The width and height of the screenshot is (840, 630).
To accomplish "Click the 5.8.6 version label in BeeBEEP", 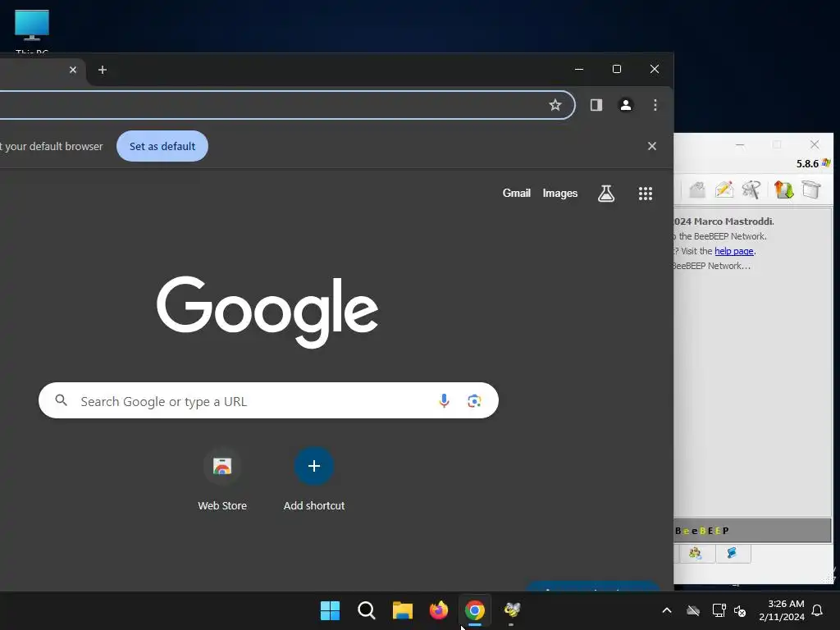I will 807,163.
